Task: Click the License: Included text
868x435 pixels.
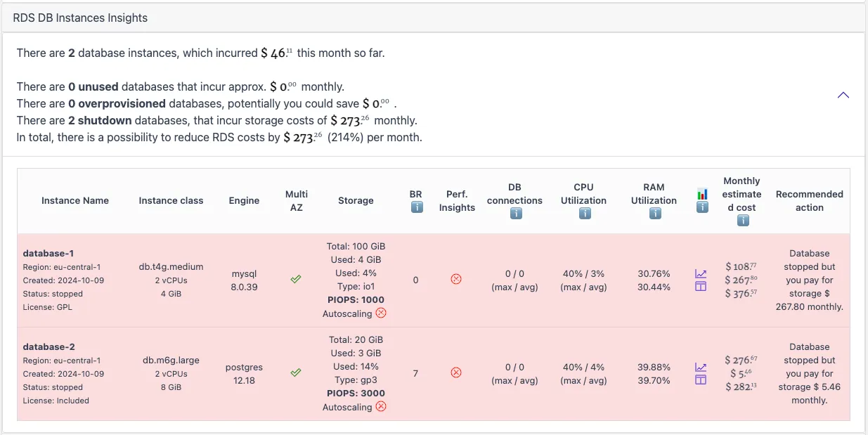Action: (x=56, y=401)
